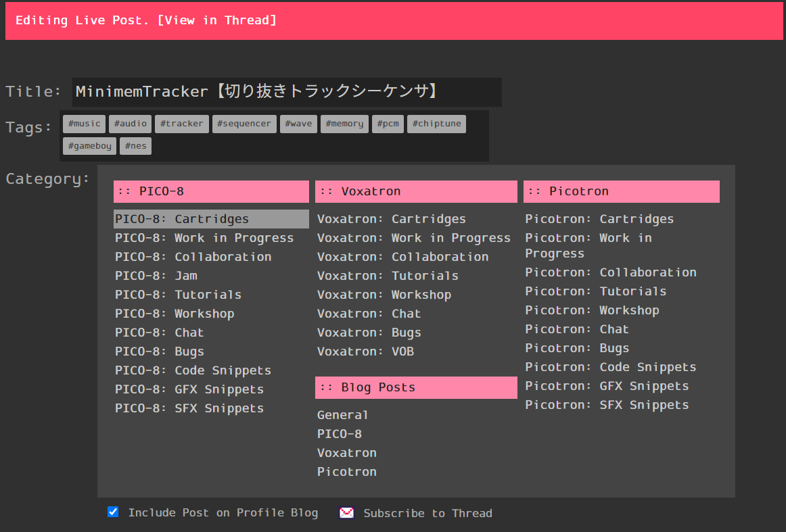Select Voxatron: Collaboration category

[402, 257]
